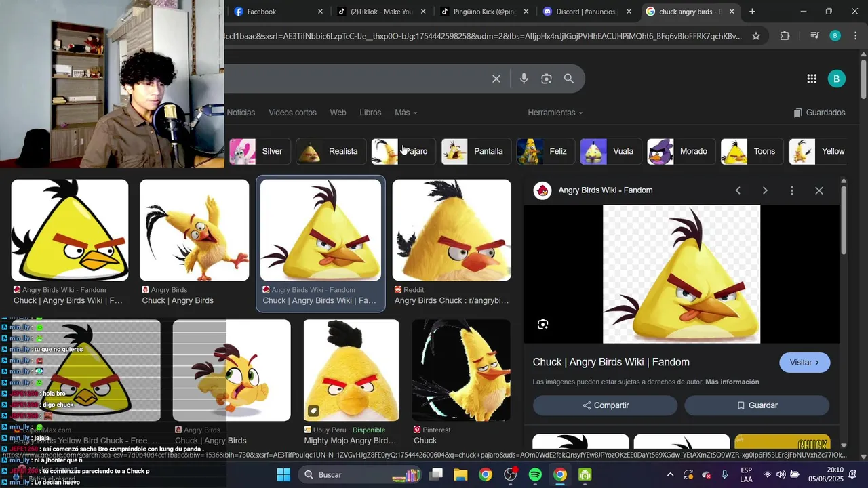The height and width of the screenshot is (488, 868).
Task: Open Chrome media controls icon
Action: (815, 36)
